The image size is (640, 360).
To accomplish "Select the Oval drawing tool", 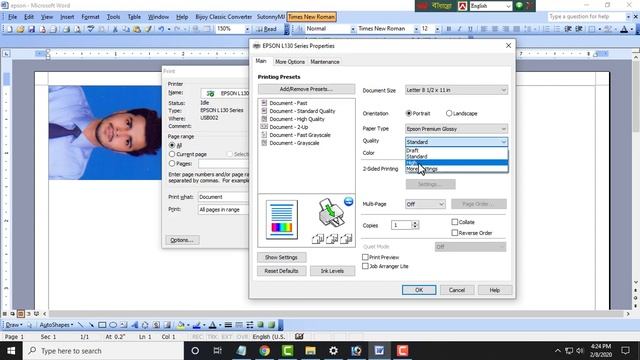I will 113,325.
